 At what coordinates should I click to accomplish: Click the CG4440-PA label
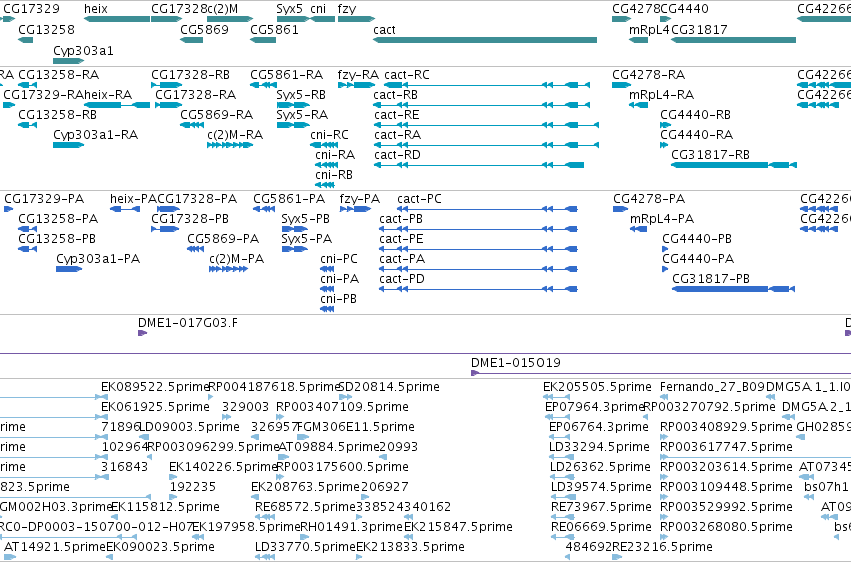pyautogui.click(x=698, y=259)
